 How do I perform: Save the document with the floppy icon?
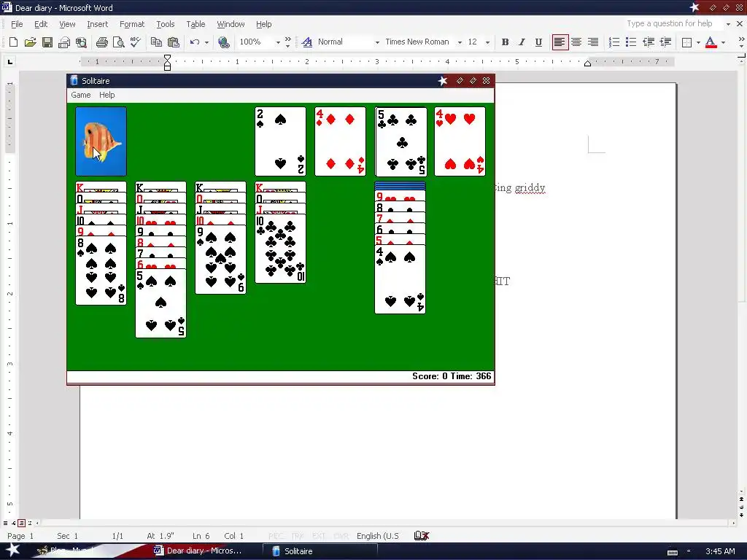47,42
